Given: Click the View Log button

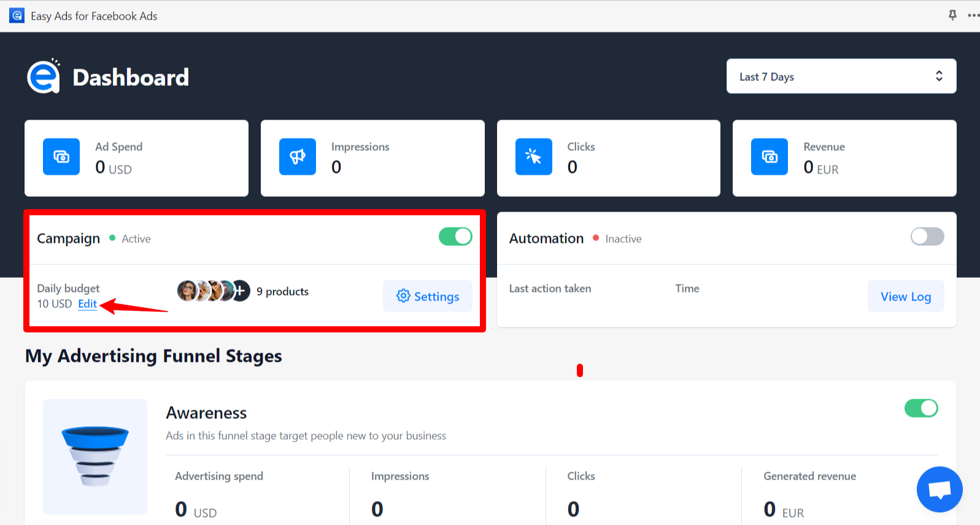Looking at the screenshot, I should tap(905, 297).
